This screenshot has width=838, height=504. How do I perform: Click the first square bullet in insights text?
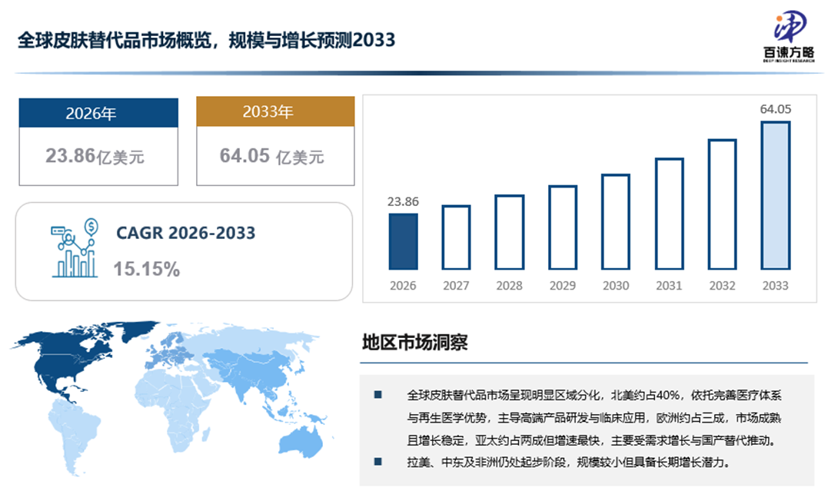(x=377, y=395)
